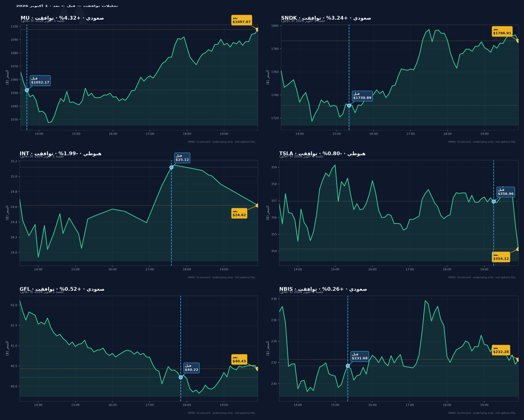Viewport: 524px width, 420px height.
Task: Click the yellow $354.12 label on TSLA chart
Action: point(501,257)
